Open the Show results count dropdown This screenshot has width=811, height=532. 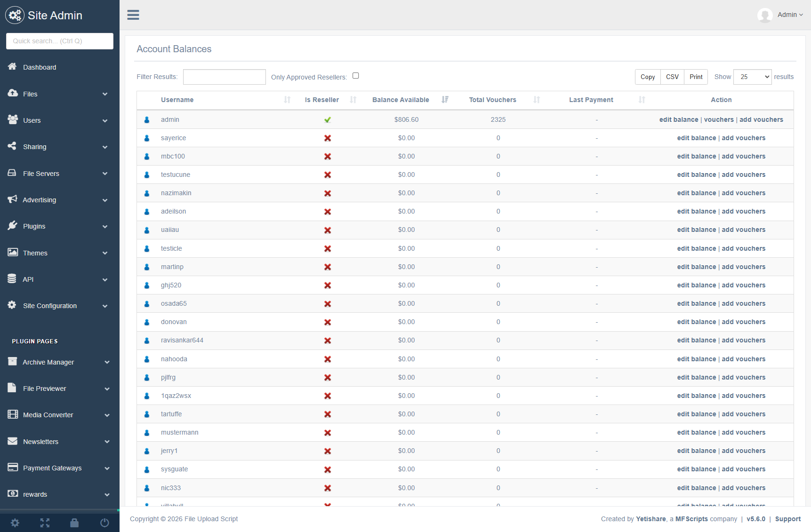[752, 77]
